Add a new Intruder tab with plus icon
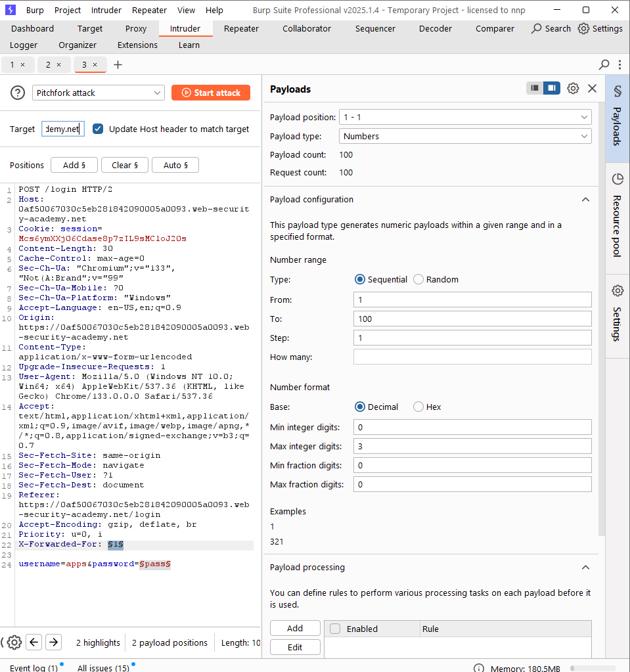This screenshot has width=630, height=672. pos(118,65)
